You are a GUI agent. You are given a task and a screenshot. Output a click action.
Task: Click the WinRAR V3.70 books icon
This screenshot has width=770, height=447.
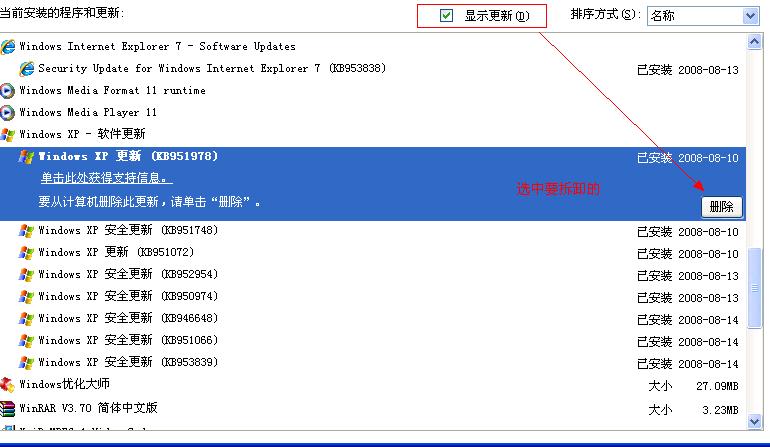click(7, 408)
